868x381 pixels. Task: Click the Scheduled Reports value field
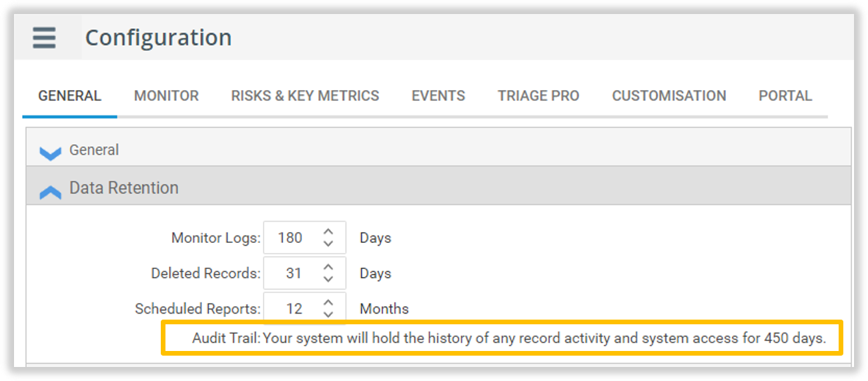(292, 308)
